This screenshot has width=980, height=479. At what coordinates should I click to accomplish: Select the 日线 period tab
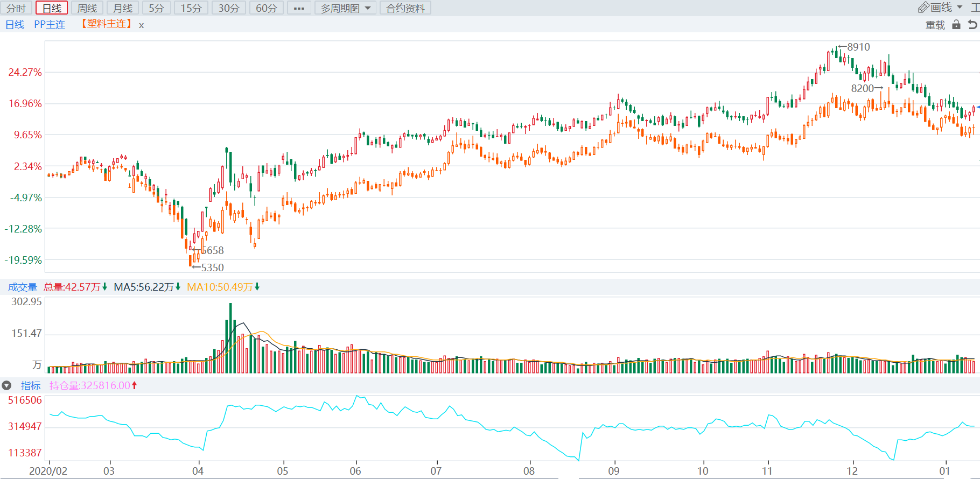52,8
